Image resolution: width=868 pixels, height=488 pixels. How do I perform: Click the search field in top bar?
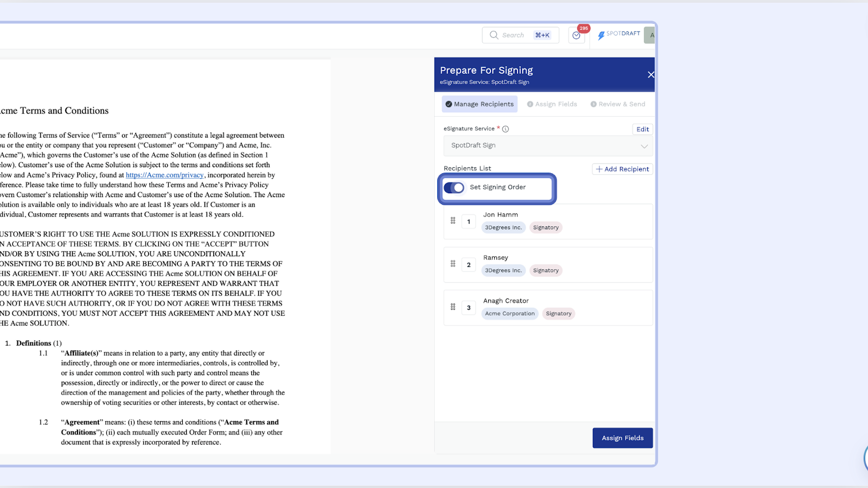coord(520,35)
